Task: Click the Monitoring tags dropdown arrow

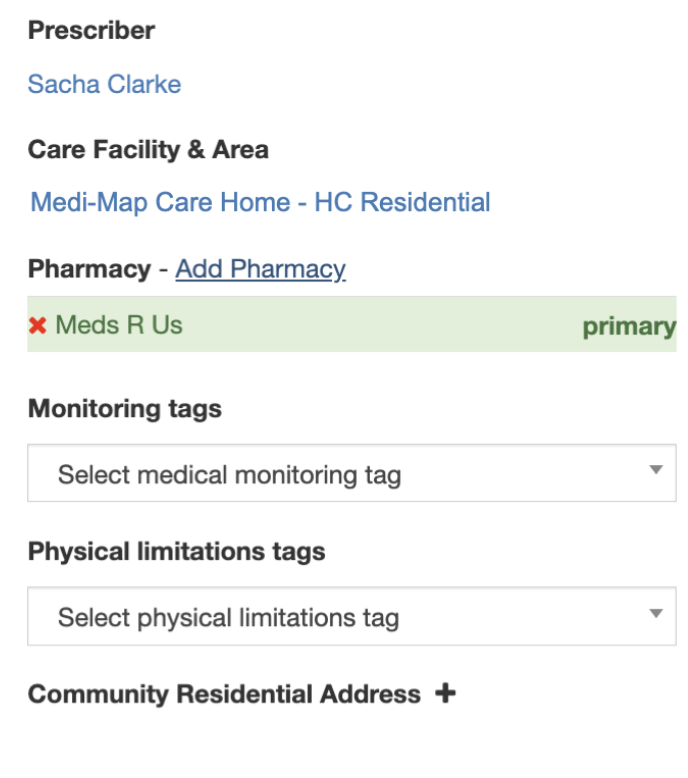Action: (x=656, y=470)
